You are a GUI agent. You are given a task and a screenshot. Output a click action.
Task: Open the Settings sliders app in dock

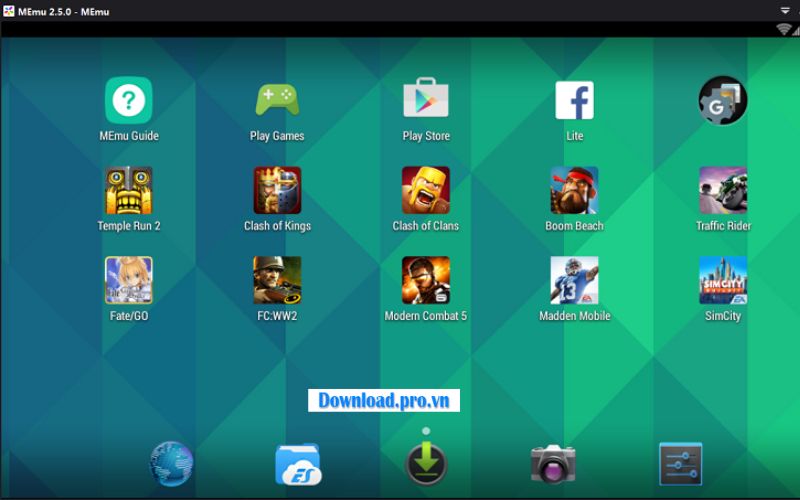681,464
